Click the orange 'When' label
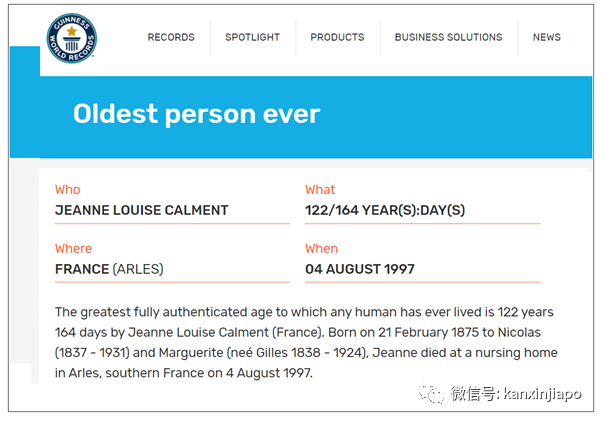 coord(321,249)
